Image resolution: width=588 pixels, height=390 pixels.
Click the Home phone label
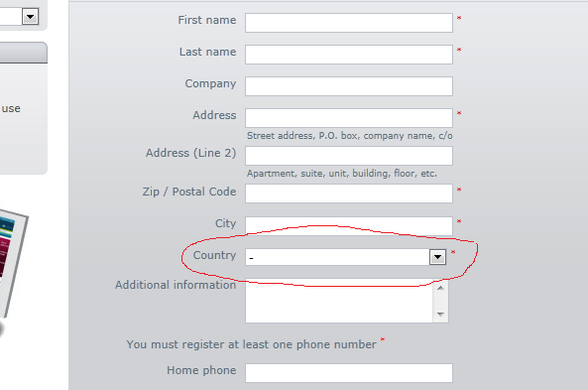click(201, 370)
